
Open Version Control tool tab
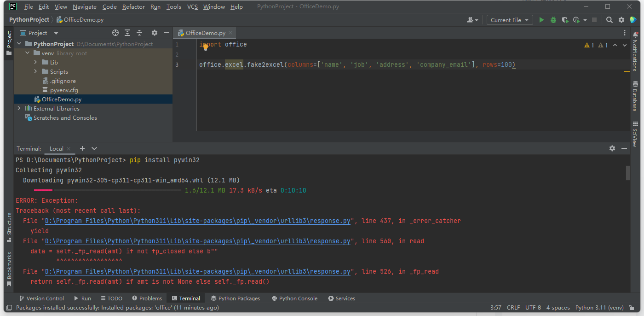41,298
